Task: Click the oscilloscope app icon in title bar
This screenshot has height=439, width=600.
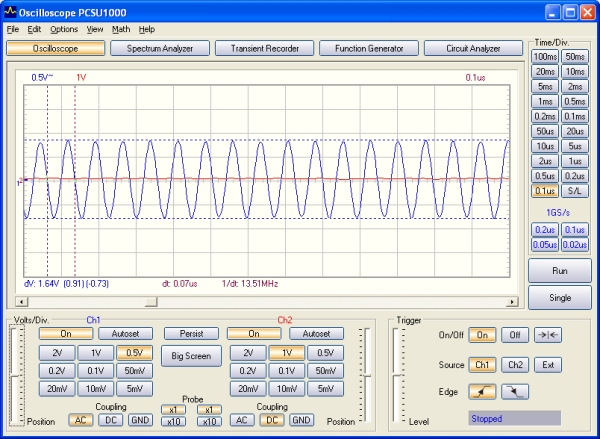Action: point(10,11)
